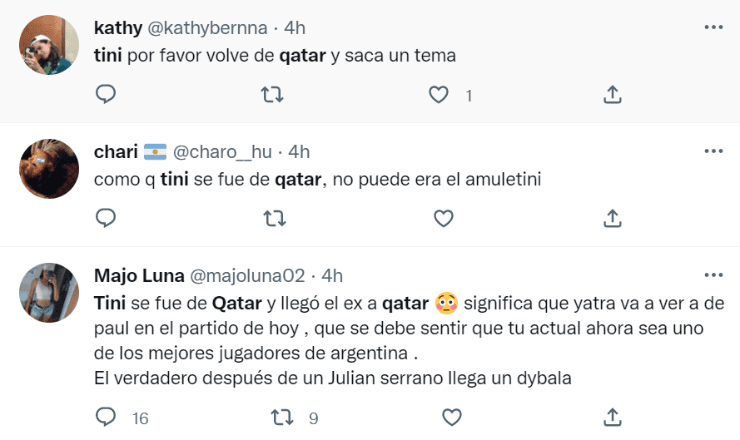Share chari's tweet
The height and width of the screenshot is (440, 740).
[614, 218]
